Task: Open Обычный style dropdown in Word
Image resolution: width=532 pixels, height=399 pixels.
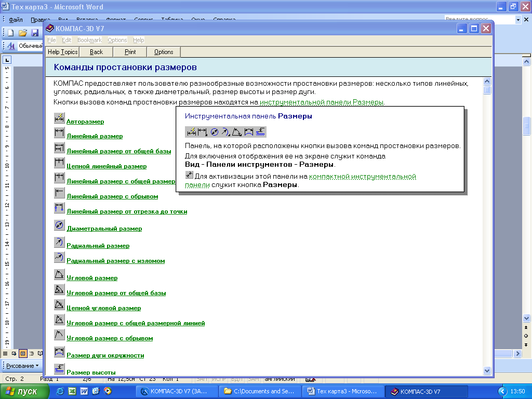Action: click(30, 46)
